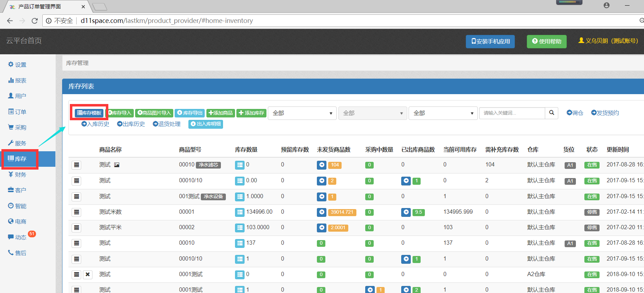Go back in browser history

pyautogui.click(x=10, y=21)
